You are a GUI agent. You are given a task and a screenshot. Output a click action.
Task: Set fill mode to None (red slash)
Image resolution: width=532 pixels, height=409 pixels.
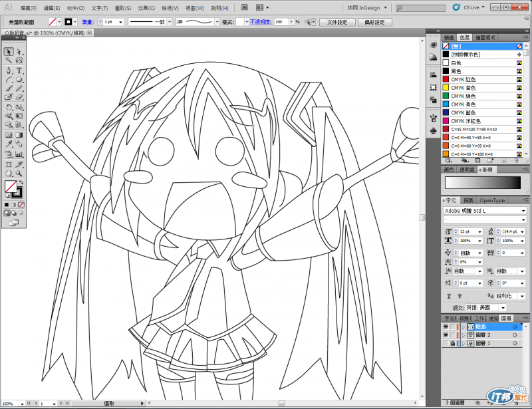click(21, 205)
